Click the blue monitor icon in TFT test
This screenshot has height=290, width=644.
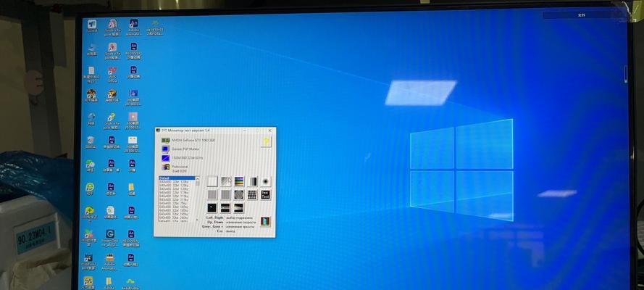point(165,149)
